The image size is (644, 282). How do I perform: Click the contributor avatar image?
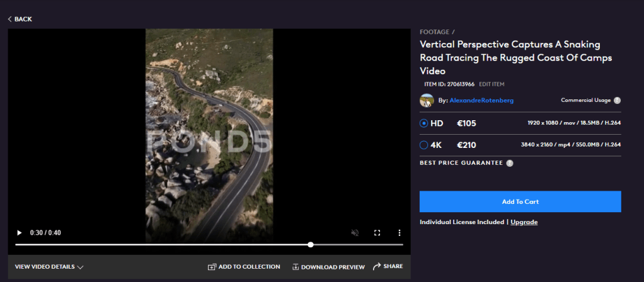[x=427, y=100]
